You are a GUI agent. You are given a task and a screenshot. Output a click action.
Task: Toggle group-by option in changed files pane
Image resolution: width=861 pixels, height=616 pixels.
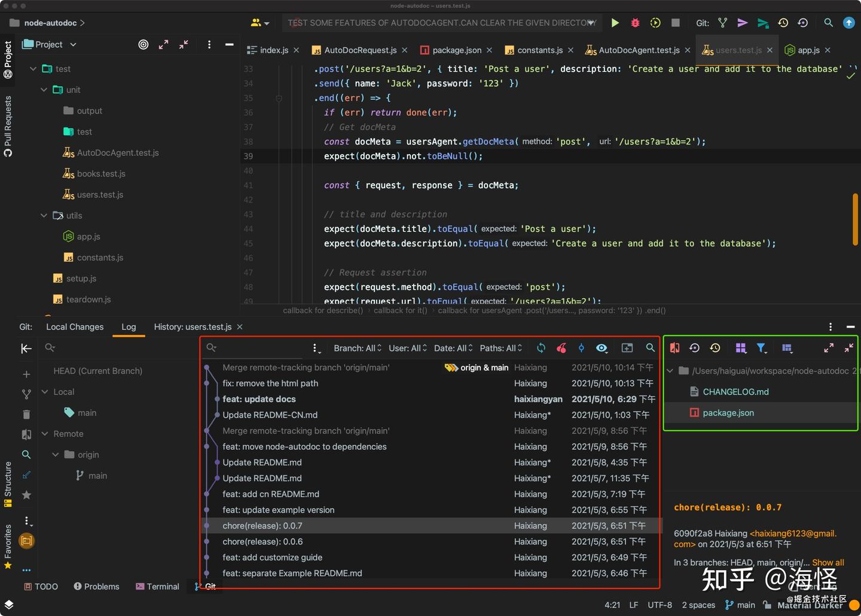741,348
